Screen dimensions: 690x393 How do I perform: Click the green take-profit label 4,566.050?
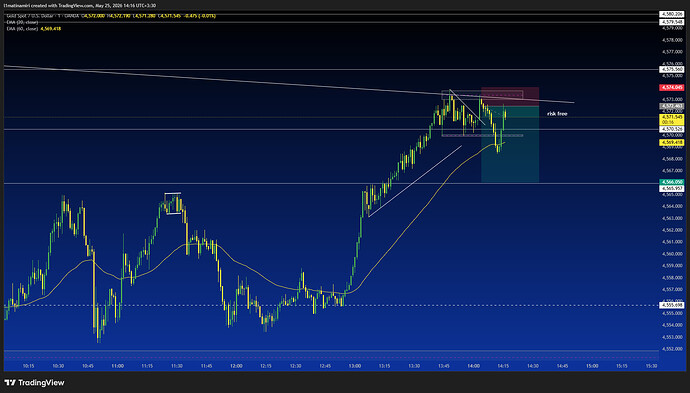(672, 182)
